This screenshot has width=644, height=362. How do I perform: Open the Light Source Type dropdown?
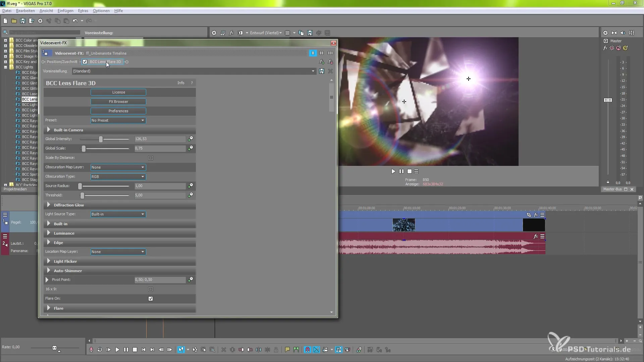click(x=118, y=214)
